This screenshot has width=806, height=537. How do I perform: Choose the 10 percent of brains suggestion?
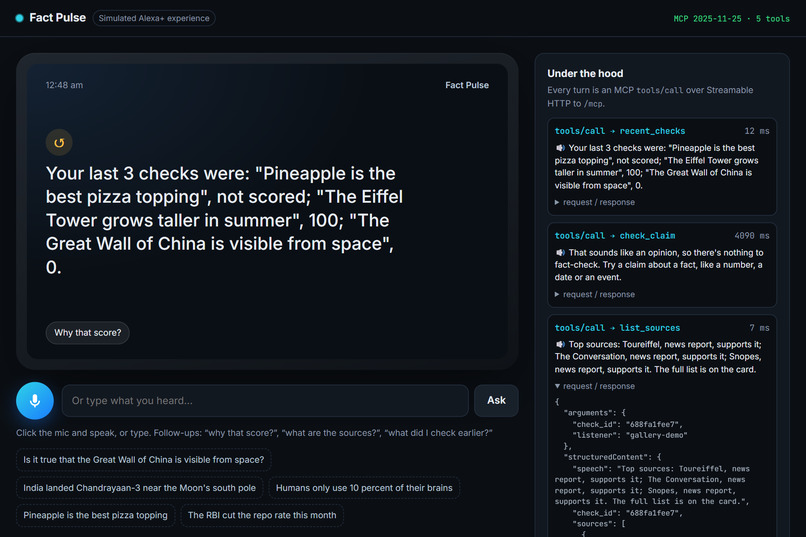click(364, 488)
